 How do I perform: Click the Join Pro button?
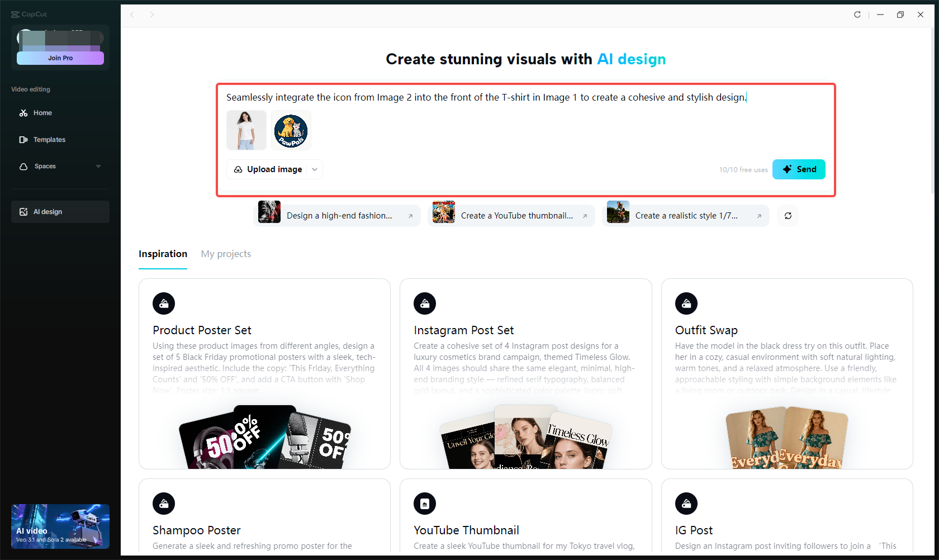pyautogui.click(x=60, y=58)
